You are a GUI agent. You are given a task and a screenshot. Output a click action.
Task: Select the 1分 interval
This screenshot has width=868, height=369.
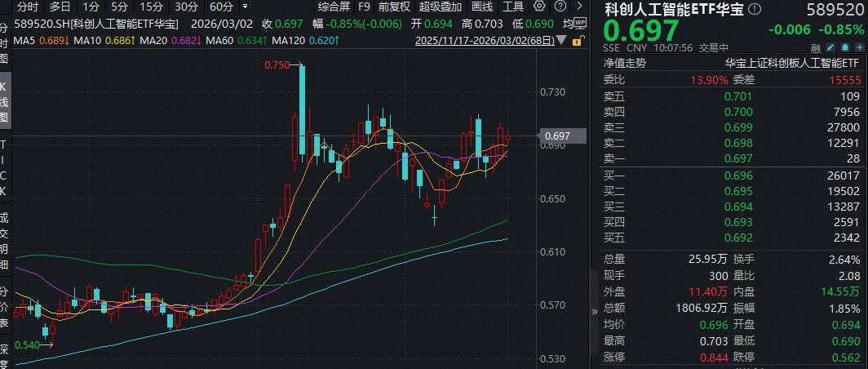coord(91,7)
